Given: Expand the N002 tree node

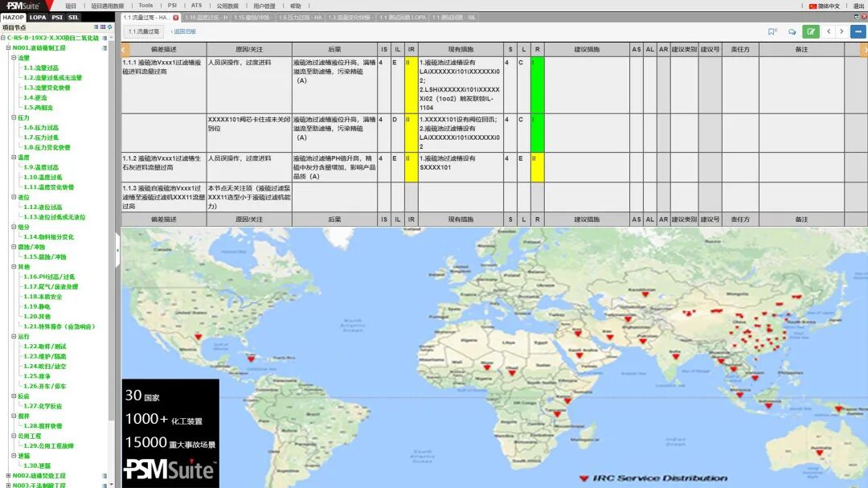Looking at the screenshot, I should tap(8, 475).
